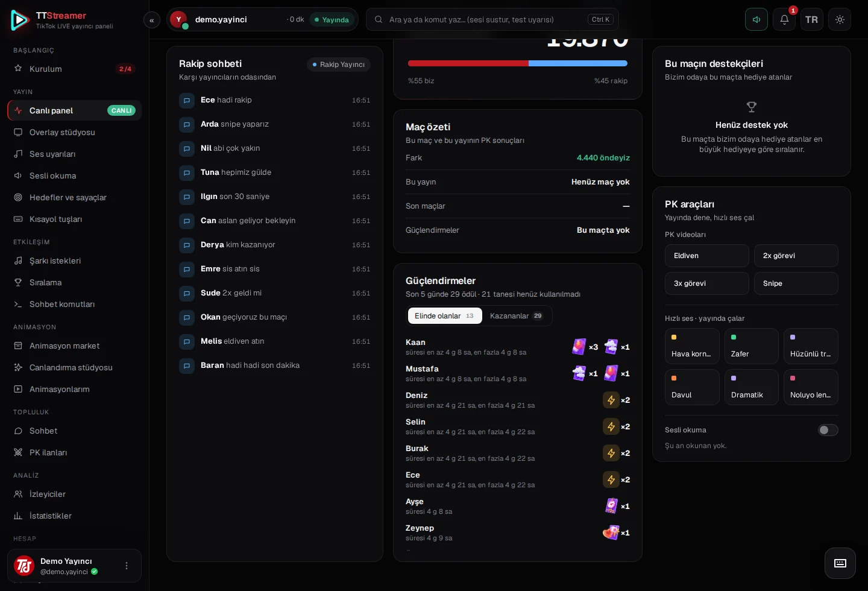Click the trophy icon in supporters panel

[x=752, y=107]
